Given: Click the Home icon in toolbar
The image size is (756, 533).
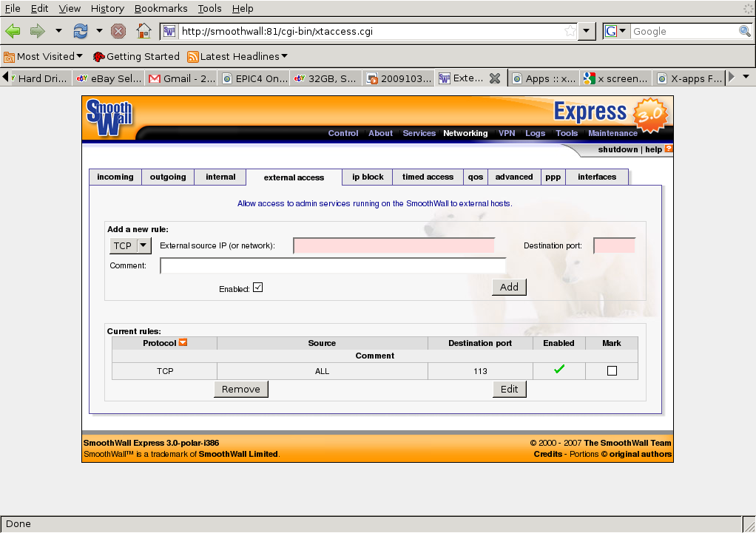Looking at the screenshot, I should click(x=144, y=31).
